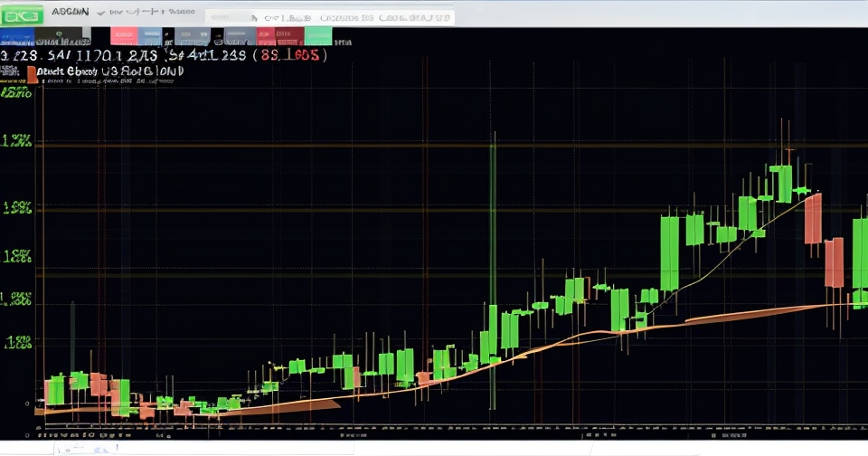Click the wide gray tile in toolbar center
Image resolution: width=868 pixels, height=456 pixels.
click(x=199, y=36)
